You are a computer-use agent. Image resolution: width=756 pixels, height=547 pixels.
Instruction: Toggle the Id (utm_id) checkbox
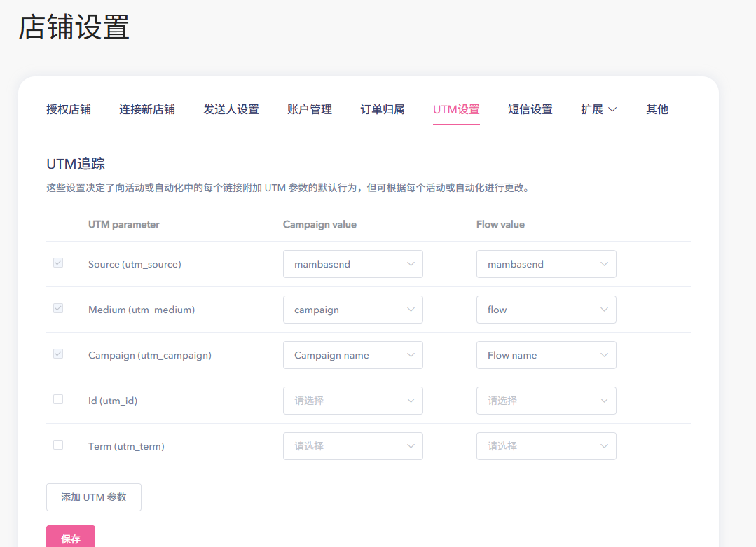coord(58,399)
